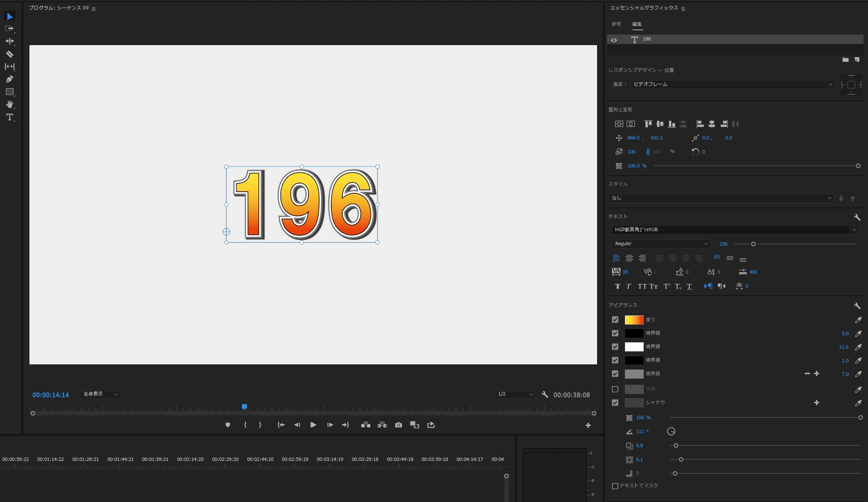Select the Hand tool

[x=10, y=104]
